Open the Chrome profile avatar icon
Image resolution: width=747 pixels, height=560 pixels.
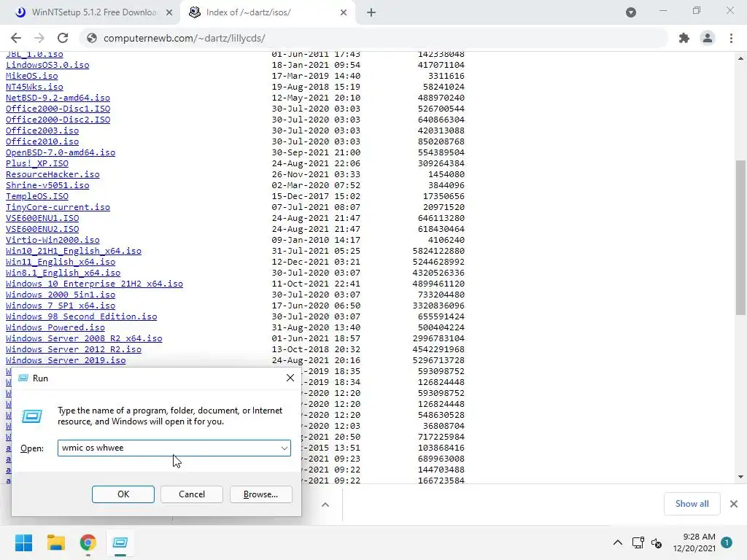708,38
